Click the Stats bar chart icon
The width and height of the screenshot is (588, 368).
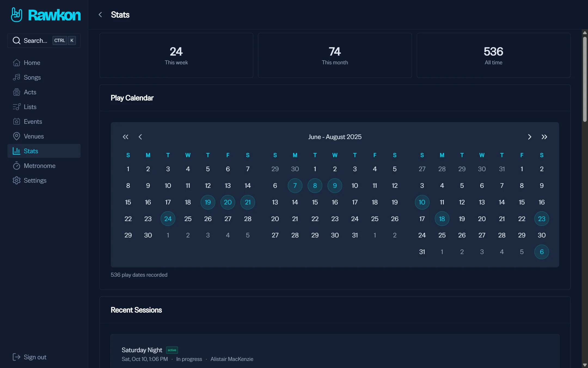coord(17,151)
